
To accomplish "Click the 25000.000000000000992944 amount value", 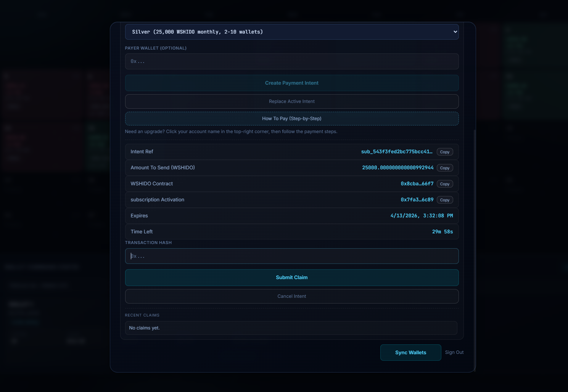I will pyautogui.click(x=397, y=168).
